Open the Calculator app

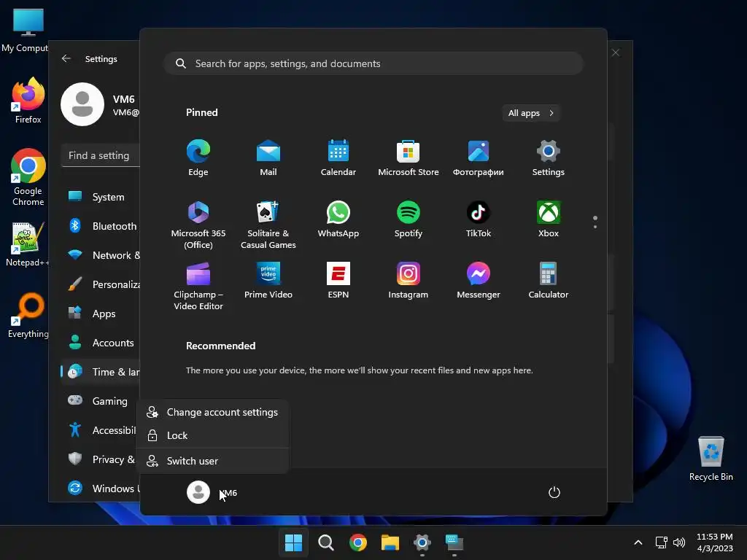[549, 281]
